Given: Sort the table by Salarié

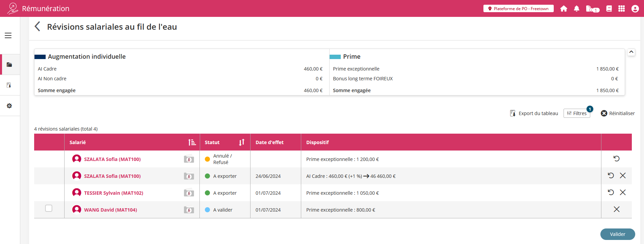Looking at the screenshot, I should 192,142.
